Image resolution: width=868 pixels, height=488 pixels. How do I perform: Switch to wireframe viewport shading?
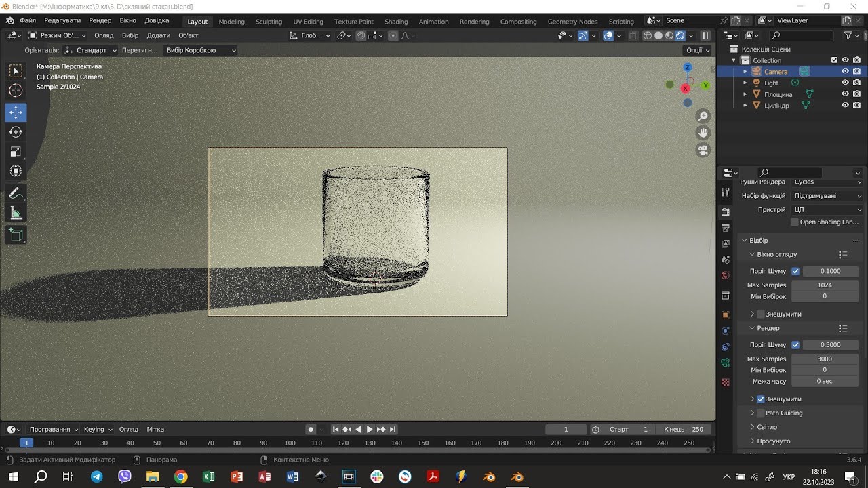click(x=647, y=35)
